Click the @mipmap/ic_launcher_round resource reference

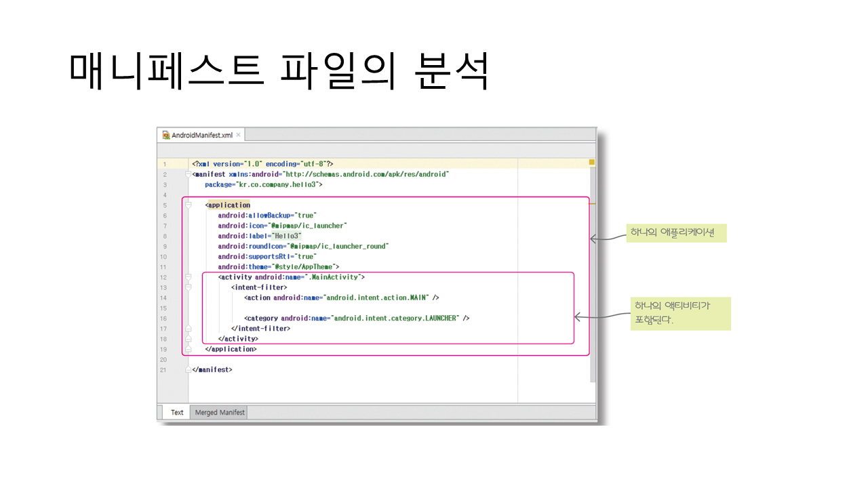[339, 246]
